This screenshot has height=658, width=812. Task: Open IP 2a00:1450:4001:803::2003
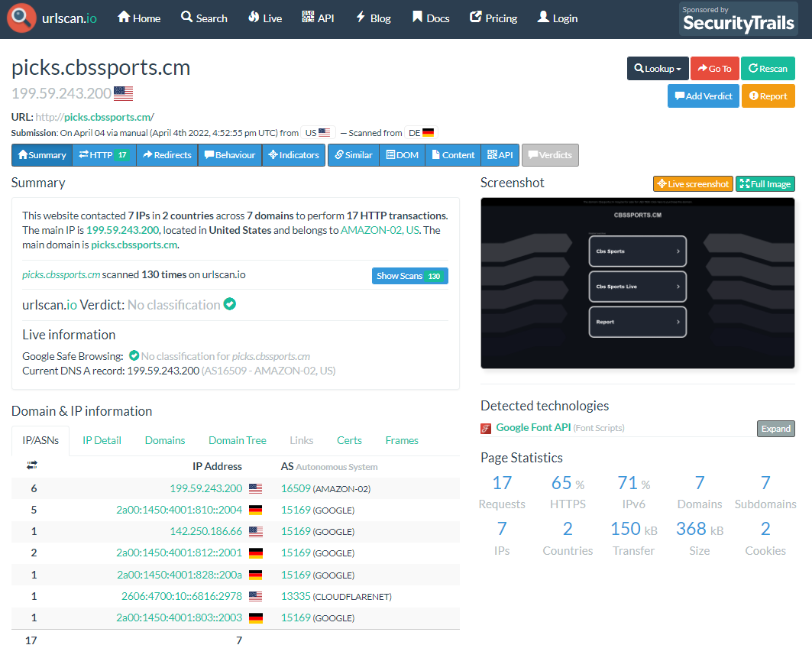click(180, 617)
